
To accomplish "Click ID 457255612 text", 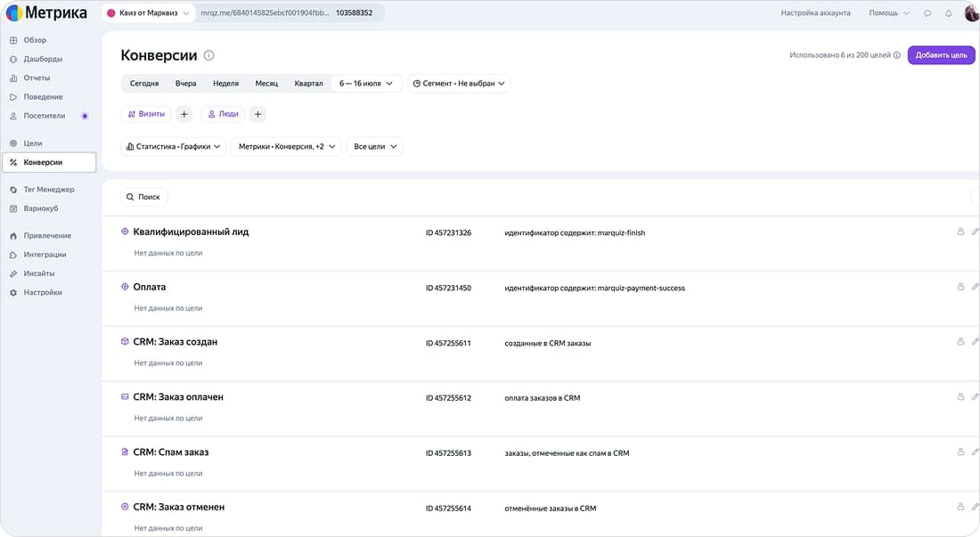I will [x=448, y=398].
